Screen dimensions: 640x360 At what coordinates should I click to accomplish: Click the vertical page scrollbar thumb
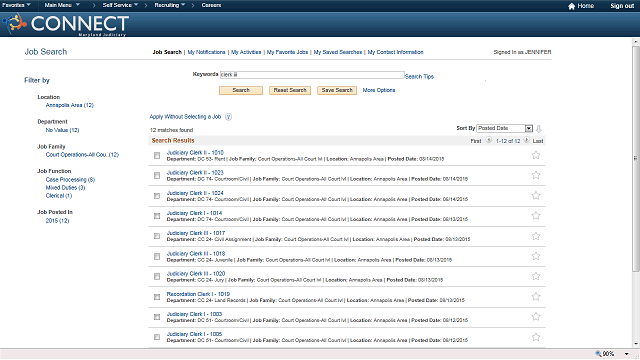point(636,158)
